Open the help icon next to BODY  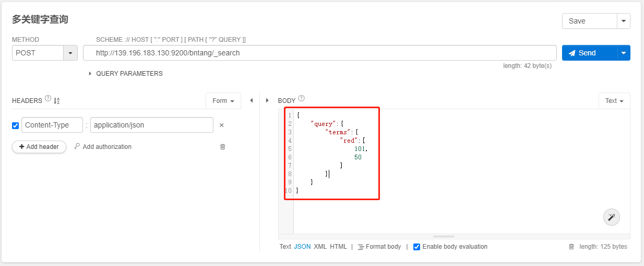tap(301, 98)
